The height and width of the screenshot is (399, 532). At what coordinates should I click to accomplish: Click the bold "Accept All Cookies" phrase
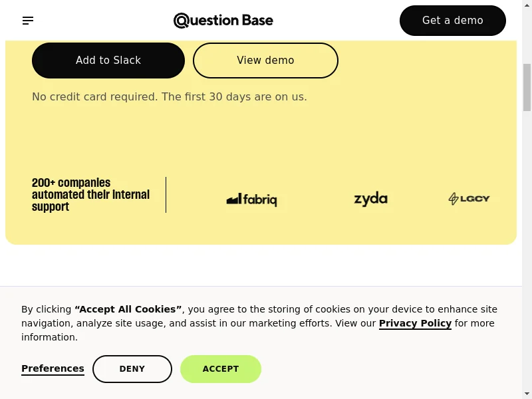point(128,309)
